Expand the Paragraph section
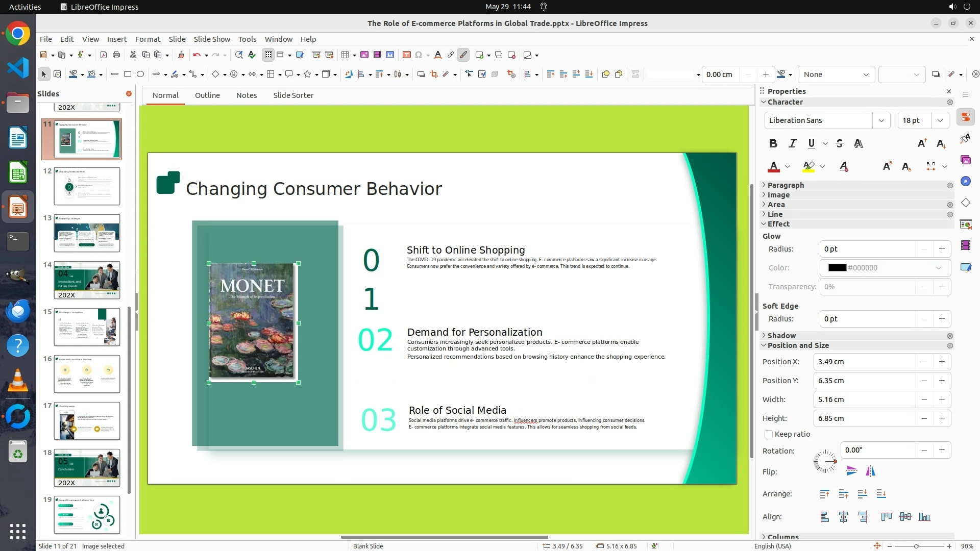This screenshot has width=980, height=551. click(x=785, y=185)
